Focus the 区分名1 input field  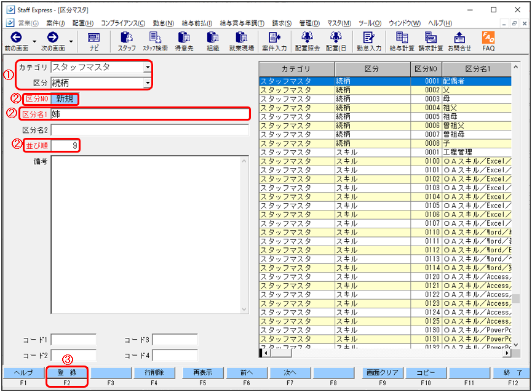pos(149,114)
